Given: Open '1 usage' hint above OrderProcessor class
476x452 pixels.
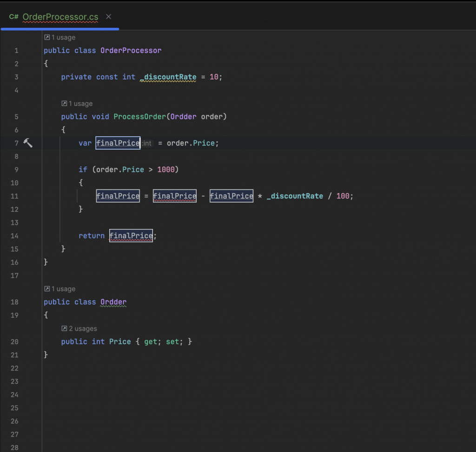Looking at the screenshot, I should (60, 37).
